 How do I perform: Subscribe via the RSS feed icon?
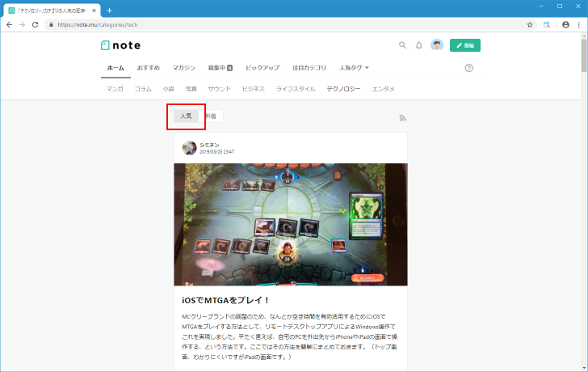(402, 118)
